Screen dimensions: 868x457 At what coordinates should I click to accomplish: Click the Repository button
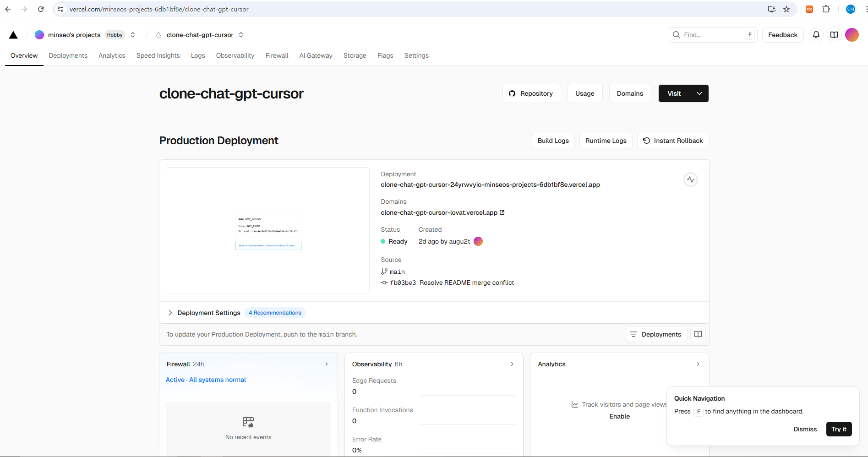[532, 93]
